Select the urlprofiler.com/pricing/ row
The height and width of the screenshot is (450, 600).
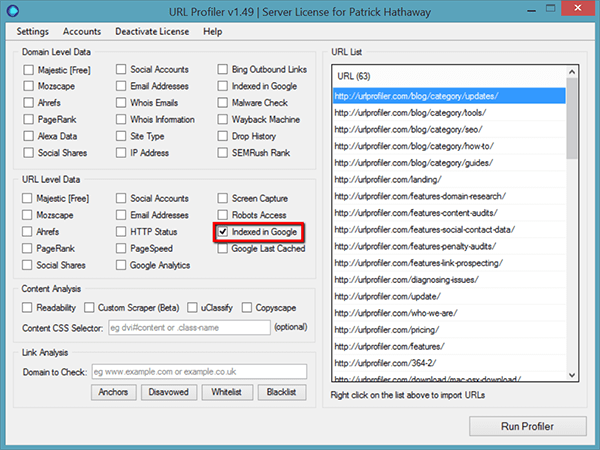tap(449, 330)
